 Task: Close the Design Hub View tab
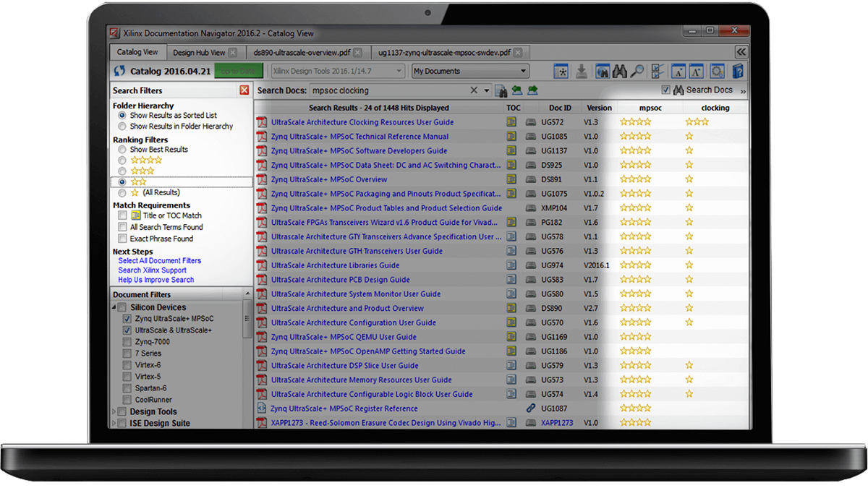tap(233, 53)
